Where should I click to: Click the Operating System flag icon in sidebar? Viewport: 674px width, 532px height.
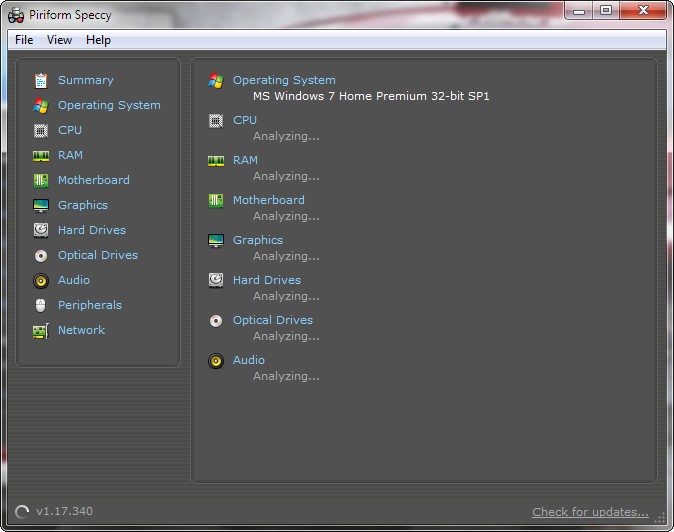[41, 105]
